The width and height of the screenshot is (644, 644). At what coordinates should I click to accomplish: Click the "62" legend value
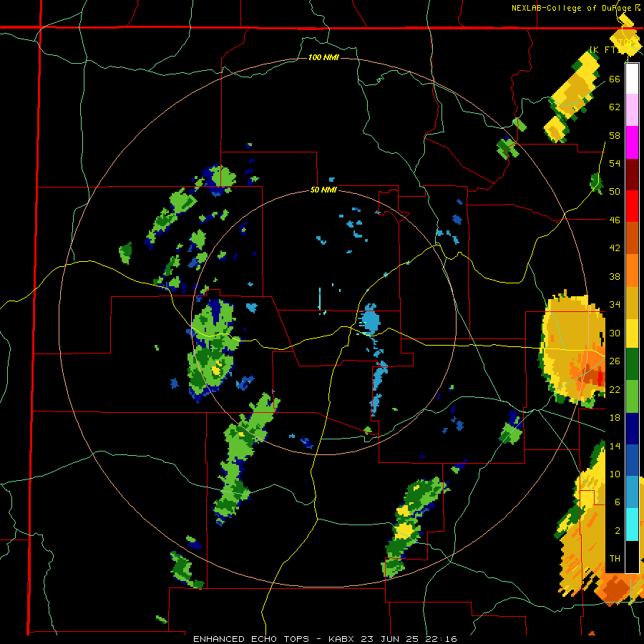[615, 107]
